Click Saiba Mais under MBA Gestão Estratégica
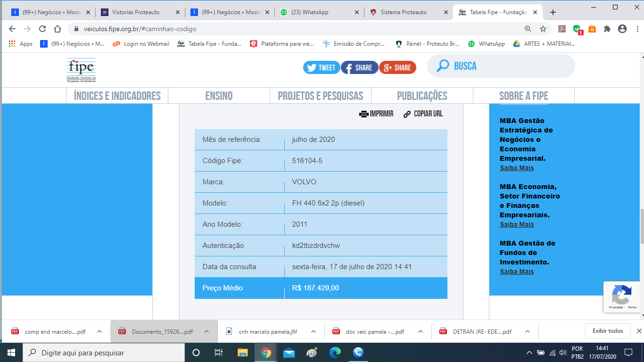 pos(517,168)
